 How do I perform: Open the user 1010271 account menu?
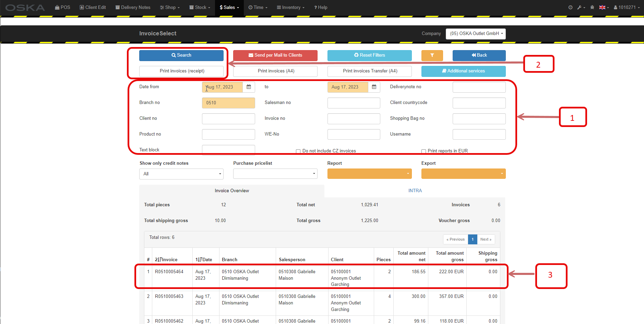(627, 7)
